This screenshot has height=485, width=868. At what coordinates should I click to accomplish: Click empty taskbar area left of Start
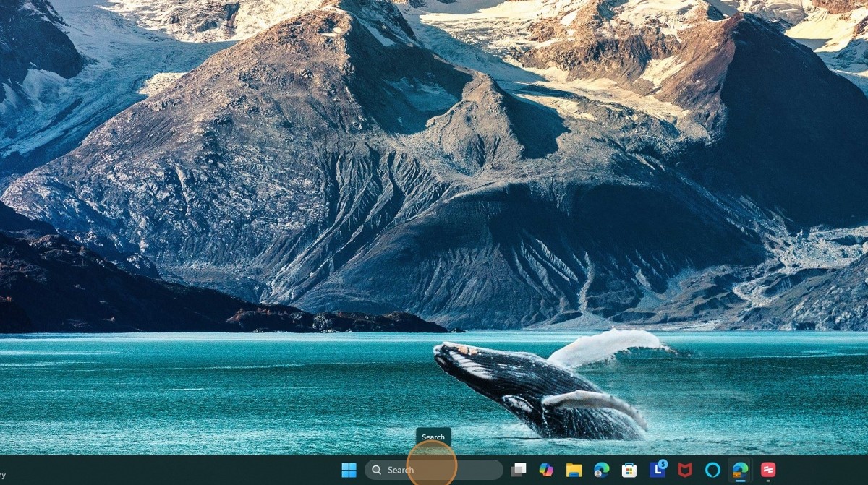181,470
